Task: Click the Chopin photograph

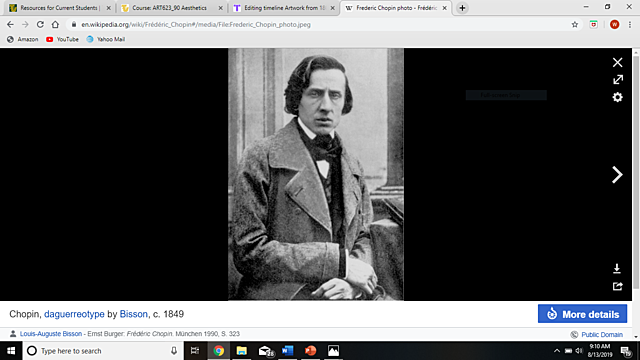Action: click(316, 174)
